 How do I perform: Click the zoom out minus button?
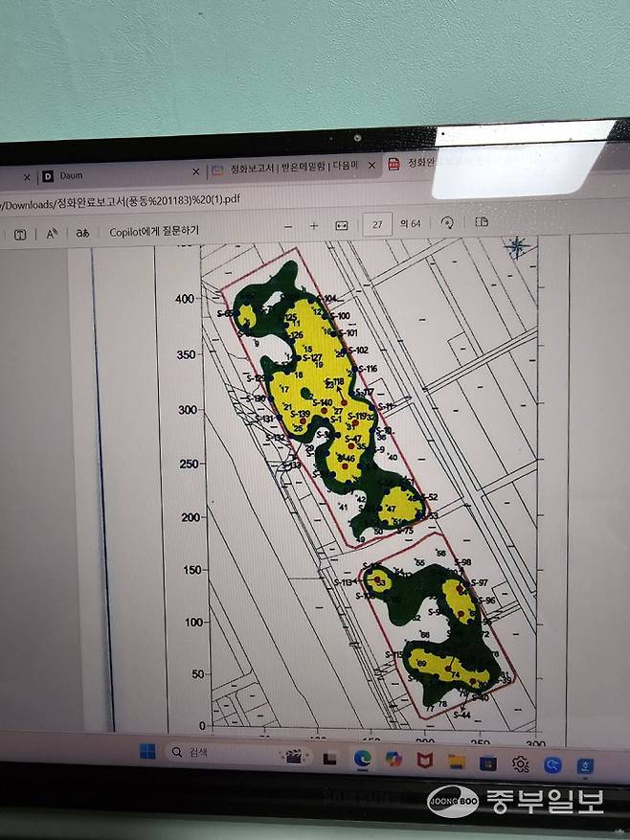pos(288,226)
